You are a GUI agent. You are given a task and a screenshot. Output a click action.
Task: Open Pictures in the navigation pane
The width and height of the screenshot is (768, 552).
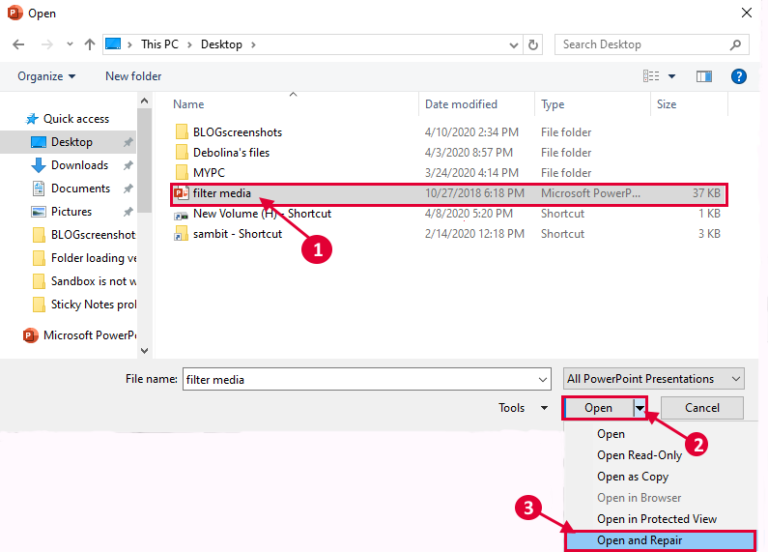(62, 212)
